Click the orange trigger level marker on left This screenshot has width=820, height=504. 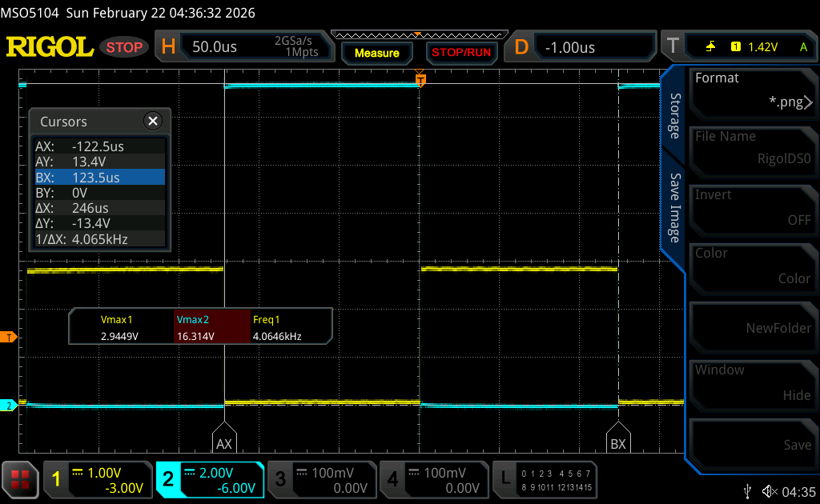tap(8, 338)
